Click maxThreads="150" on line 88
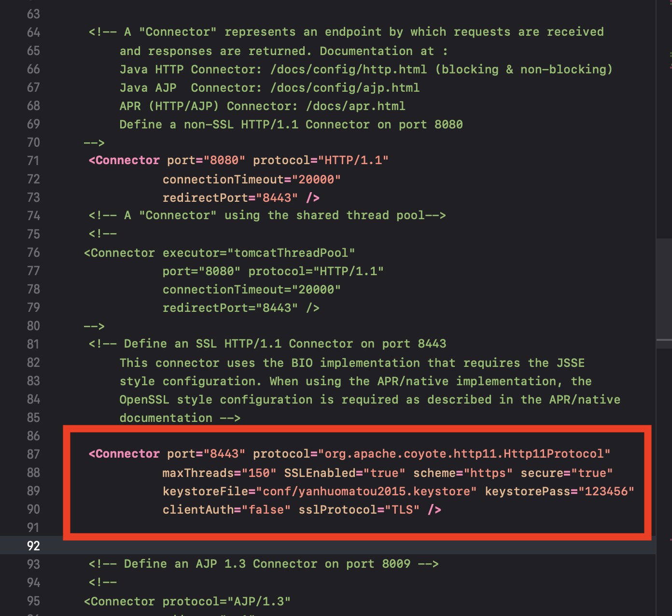Viewport: 672px width, 616px height. (x=219, y=473)
